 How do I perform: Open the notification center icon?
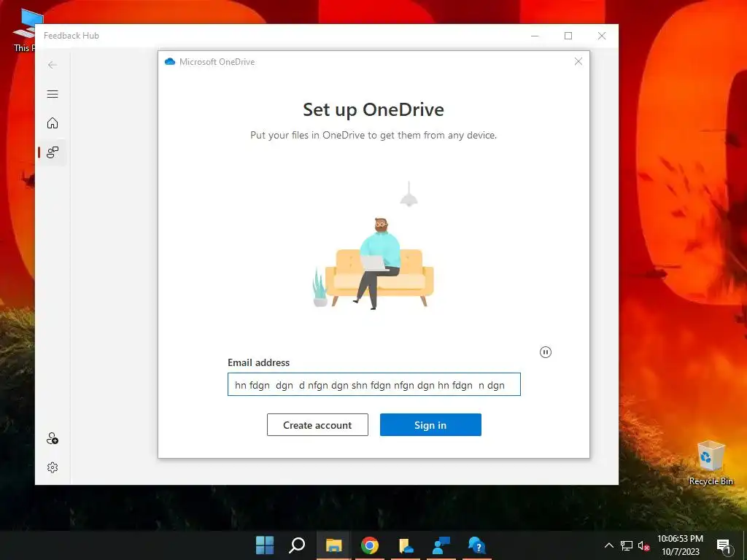point(724,547)
